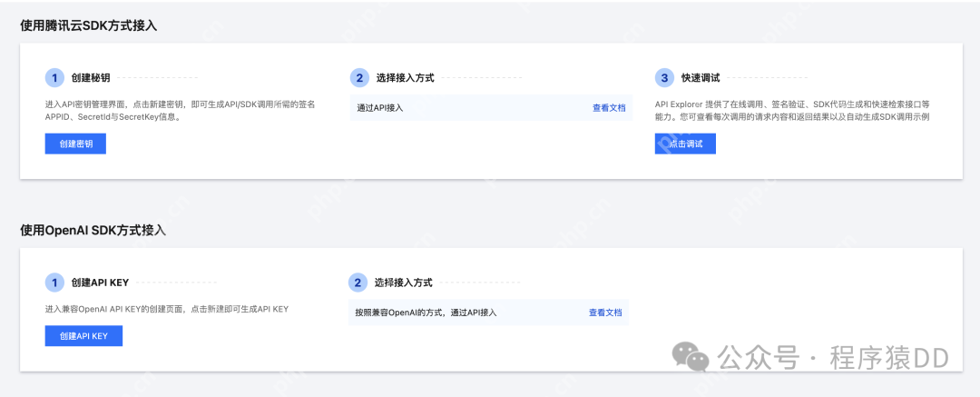Open 查看文档 link in 通过API接入 row
The height and width of the screenshot is (397, 980).
(x=609, y=108)
